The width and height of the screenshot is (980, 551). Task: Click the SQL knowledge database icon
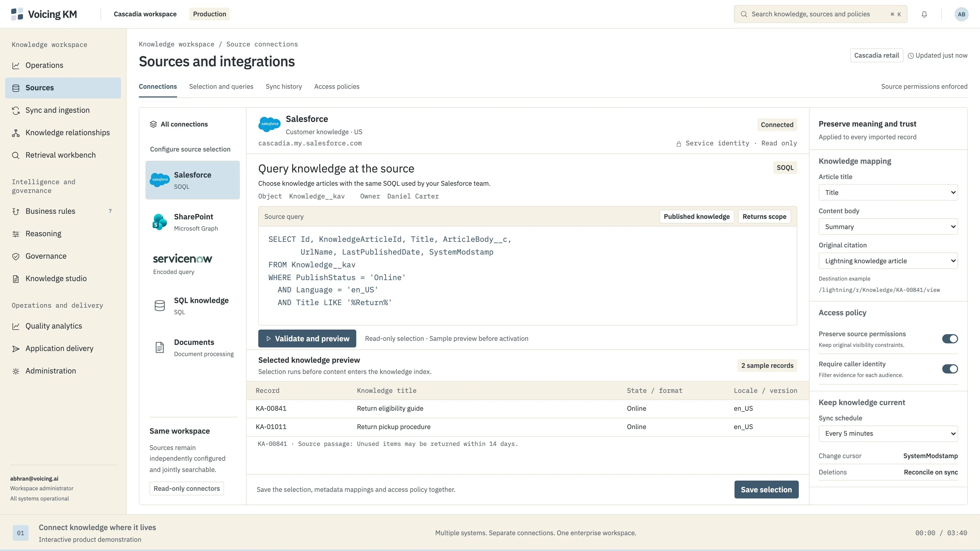tap(160, 305)
